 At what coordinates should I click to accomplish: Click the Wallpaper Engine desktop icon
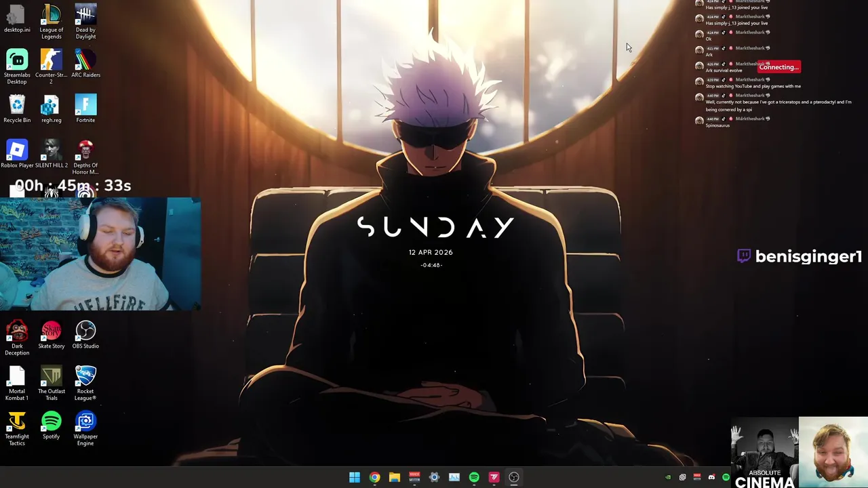85,428
